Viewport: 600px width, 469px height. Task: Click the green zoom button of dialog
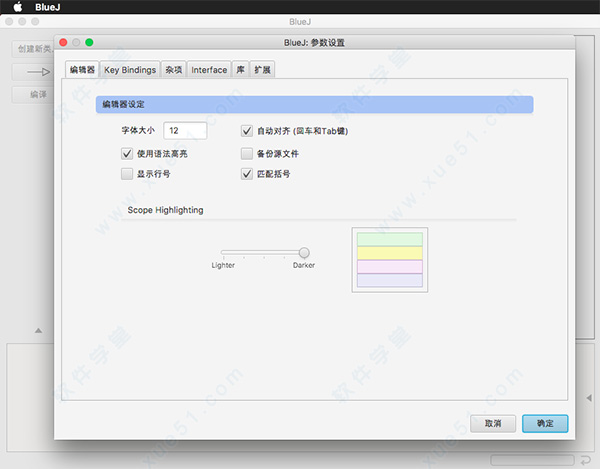click(89, 42)
